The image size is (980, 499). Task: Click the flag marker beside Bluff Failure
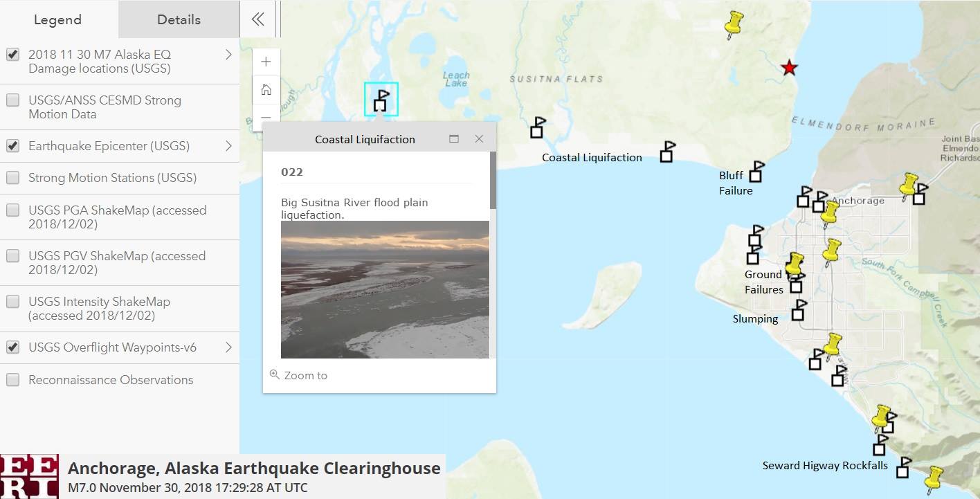(756, 172)
